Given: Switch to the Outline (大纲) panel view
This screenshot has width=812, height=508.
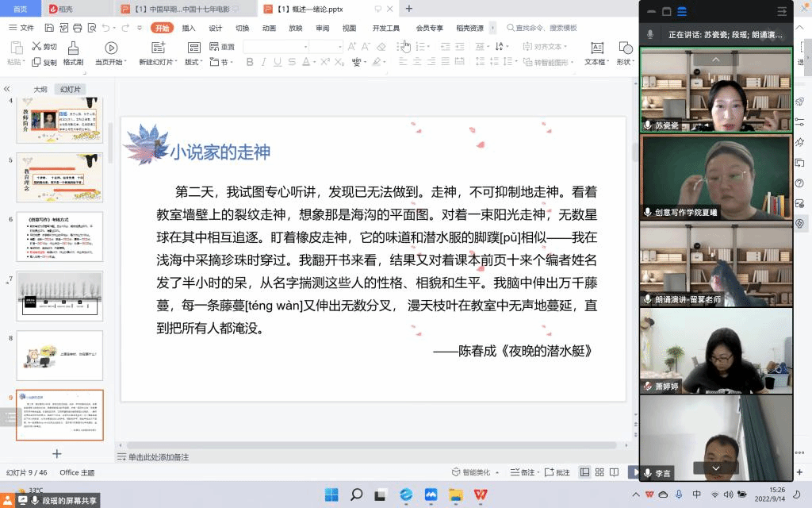Looking at the screenshot, I should [x=40, y=90].
